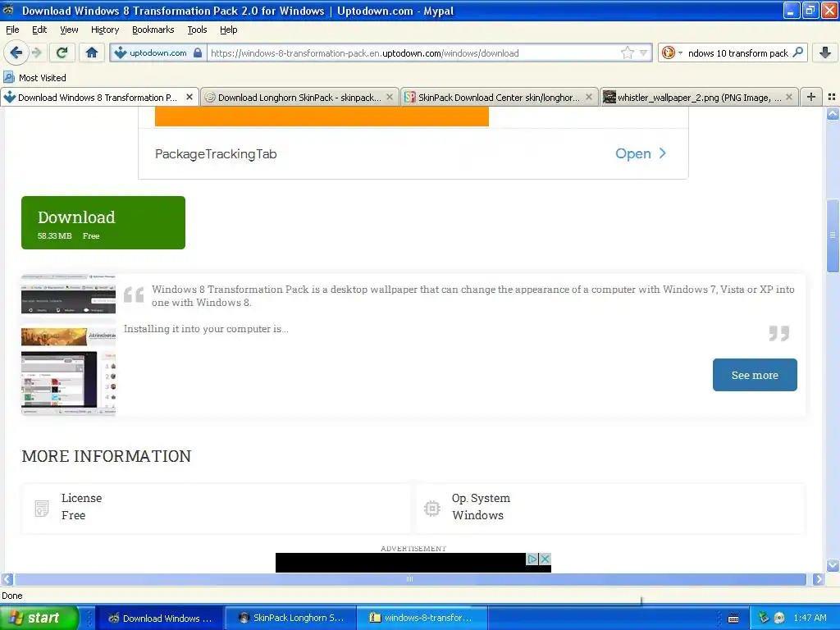This screenshot has width=840, height=630.
Task: Open the View menu
Action: tap(69, 30)
